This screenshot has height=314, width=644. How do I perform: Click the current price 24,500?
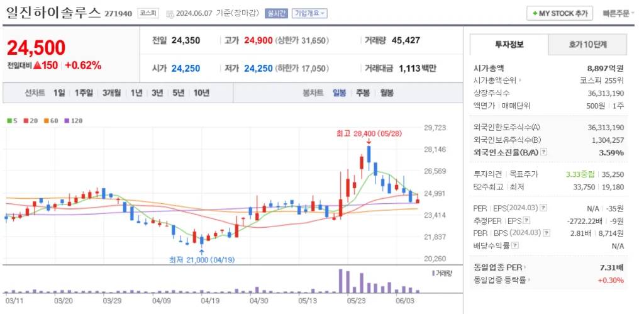[x=36, y=48]
